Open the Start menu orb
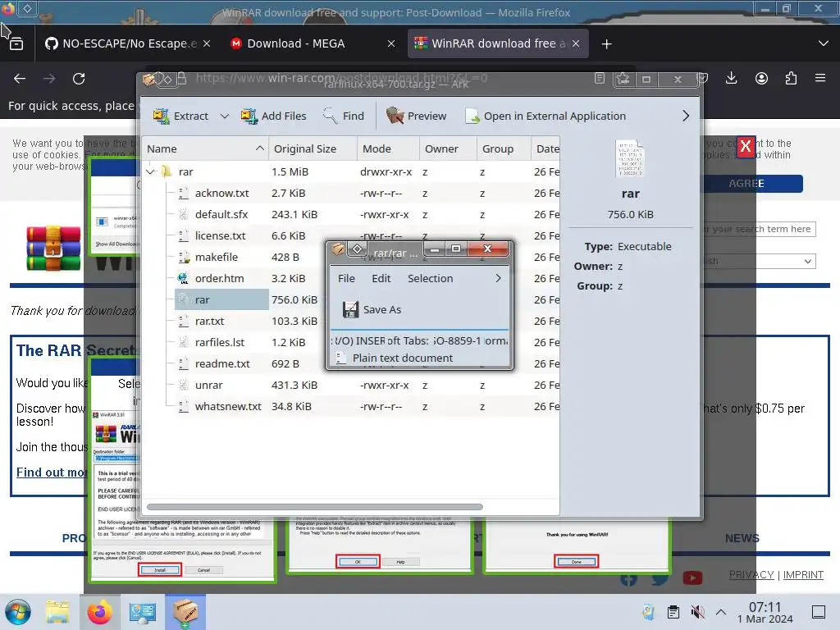Screen dimensions: 840x630 pyautogui.click(x=18, y=612)
